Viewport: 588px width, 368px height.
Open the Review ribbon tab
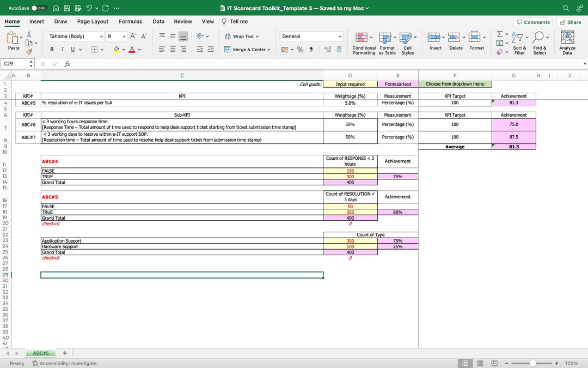click(183, 21)
